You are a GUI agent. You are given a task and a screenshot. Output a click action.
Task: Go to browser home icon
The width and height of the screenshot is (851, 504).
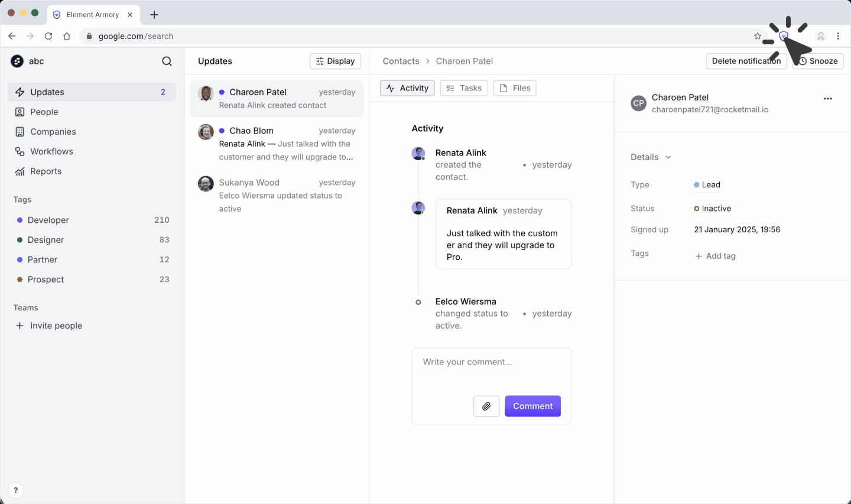tap(67, 36)
